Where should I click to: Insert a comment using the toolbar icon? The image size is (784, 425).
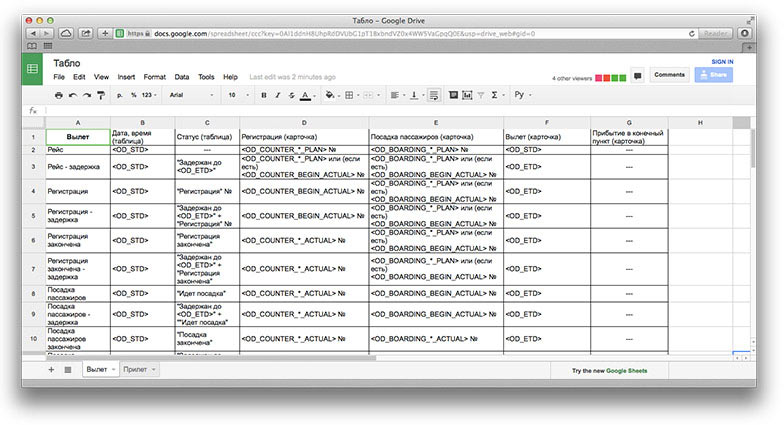(453, 95)
